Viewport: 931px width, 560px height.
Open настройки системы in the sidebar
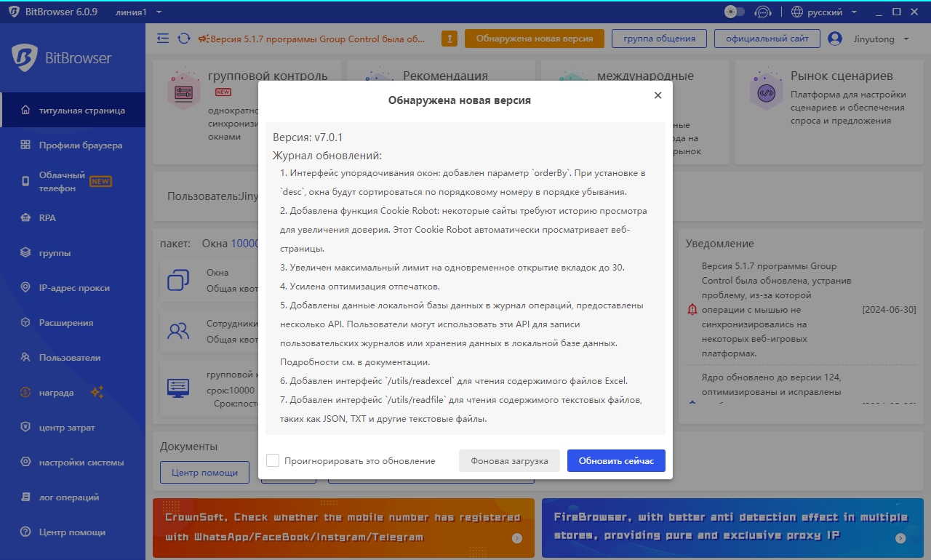click(73, 463)
